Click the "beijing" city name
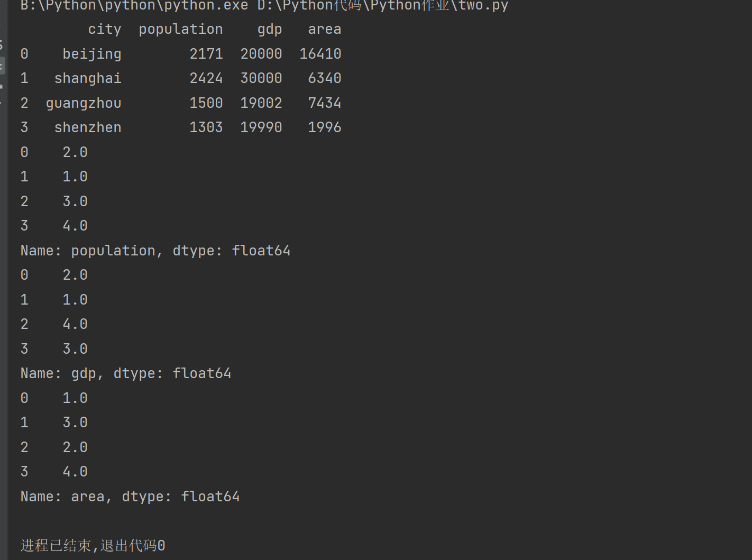Viewport: 752px width, 560px height. click(91, 54)
